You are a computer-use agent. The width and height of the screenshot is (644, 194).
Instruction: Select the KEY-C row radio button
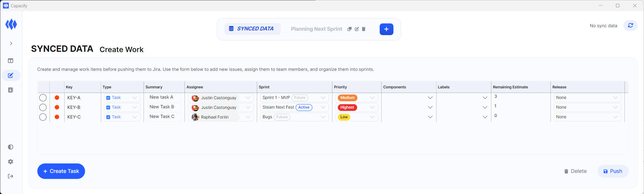coord(43,117)
